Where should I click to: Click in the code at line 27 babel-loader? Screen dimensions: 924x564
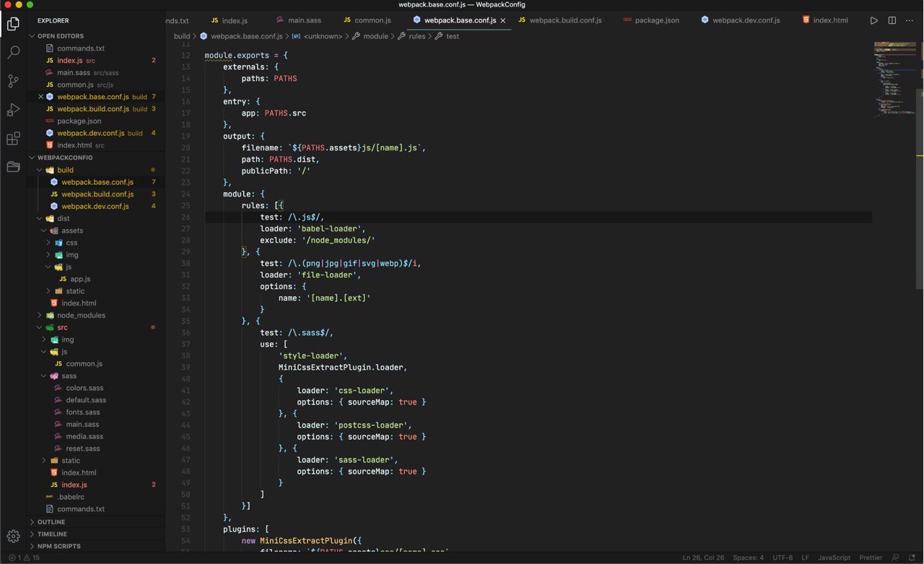(x=332, y=229)
